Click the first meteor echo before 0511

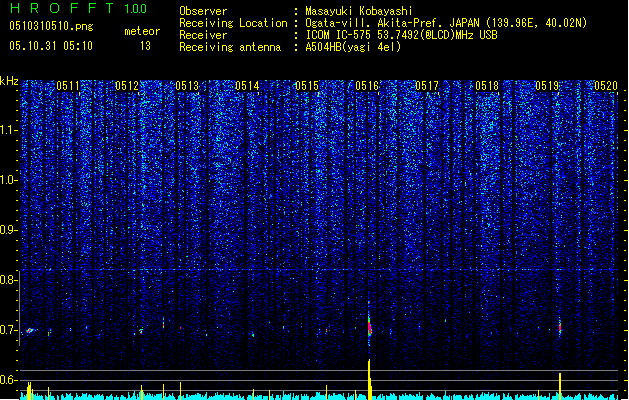(30, 331)
